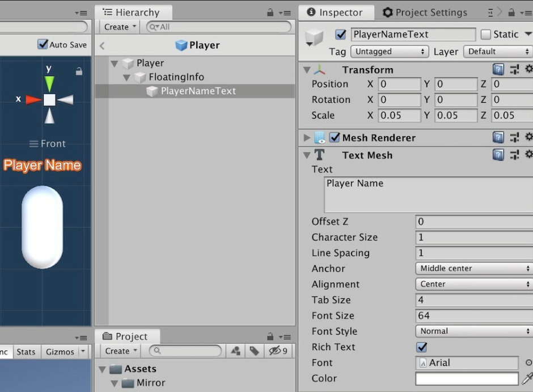
Task: Expand the Mesh Renderer component
Action: point(307,138)
